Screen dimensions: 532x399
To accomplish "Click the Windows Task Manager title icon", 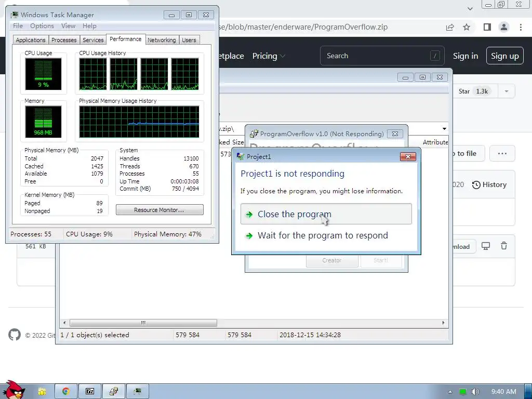I will click(x=14, y=15).
